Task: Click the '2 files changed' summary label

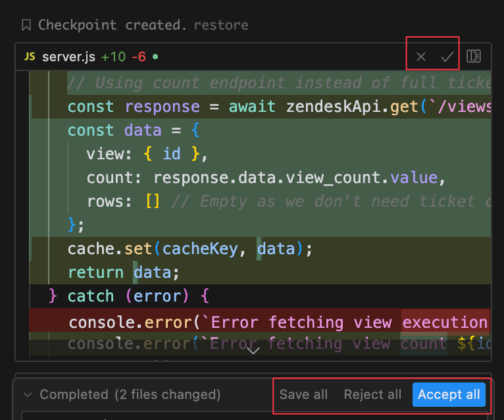Action: [167, 394]
